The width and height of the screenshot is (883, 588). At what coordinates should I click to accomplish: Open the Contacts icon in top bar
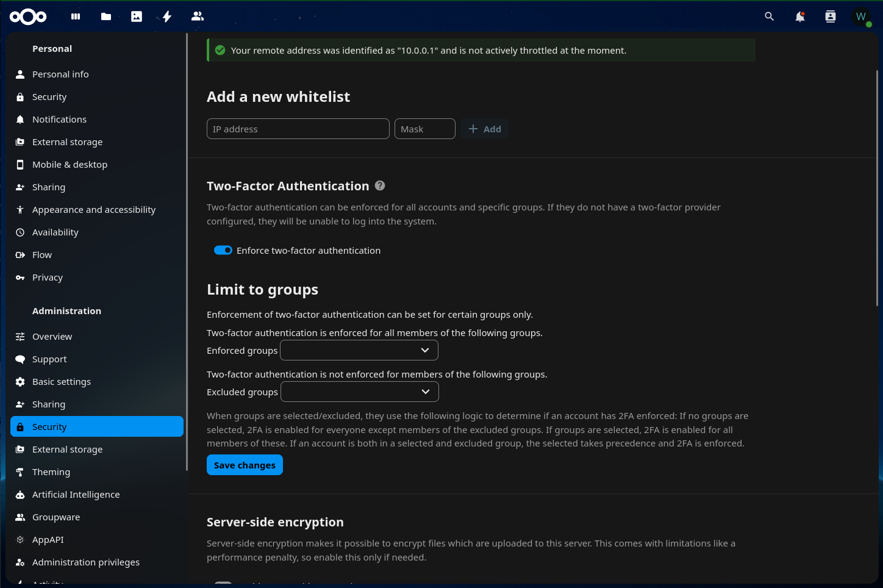tap(198, 16)
